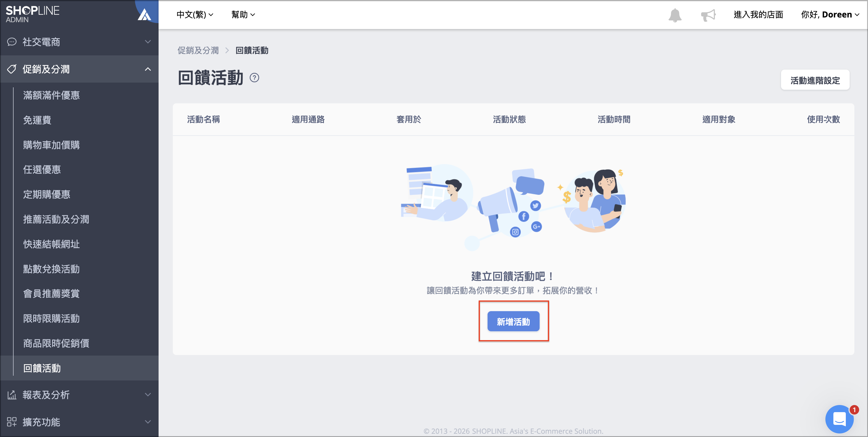This screenshot has height=437, width=868.
Task: Click the 擴充功能 apps icon
Action: (12, 422)
